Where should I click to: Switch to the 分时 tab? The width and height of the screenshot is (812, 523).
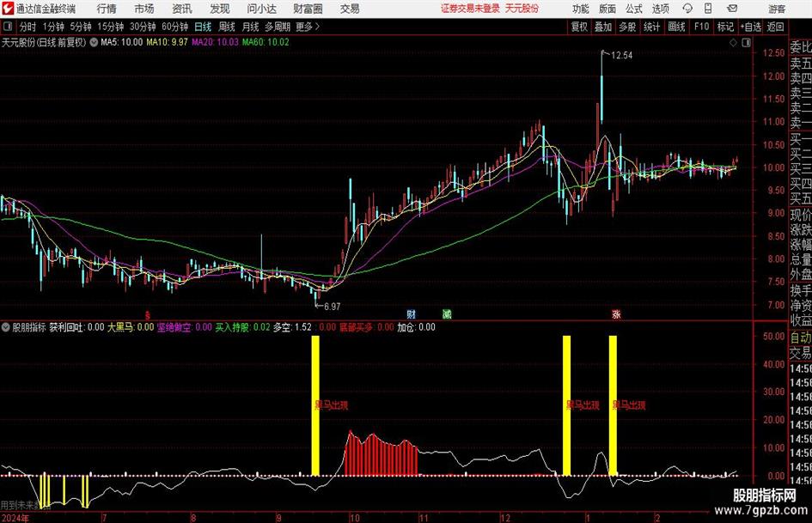[x=28, y=27]
